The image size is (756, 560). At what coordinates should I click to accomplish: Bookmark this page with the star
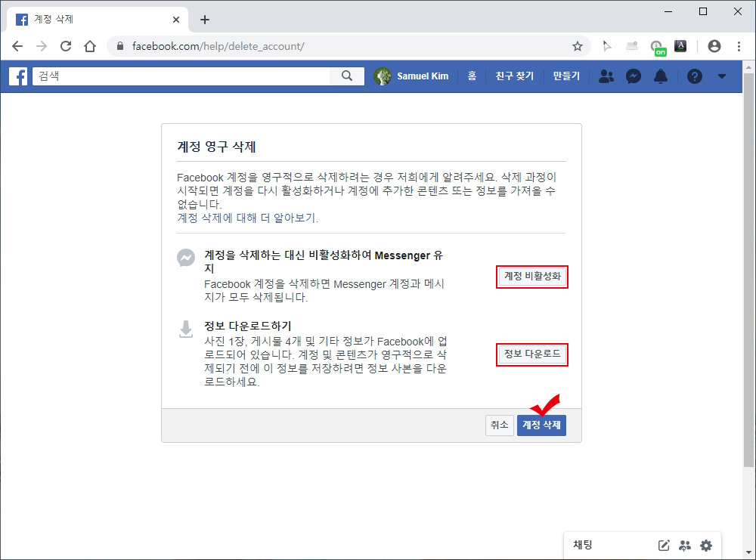(x=577, y=46)
